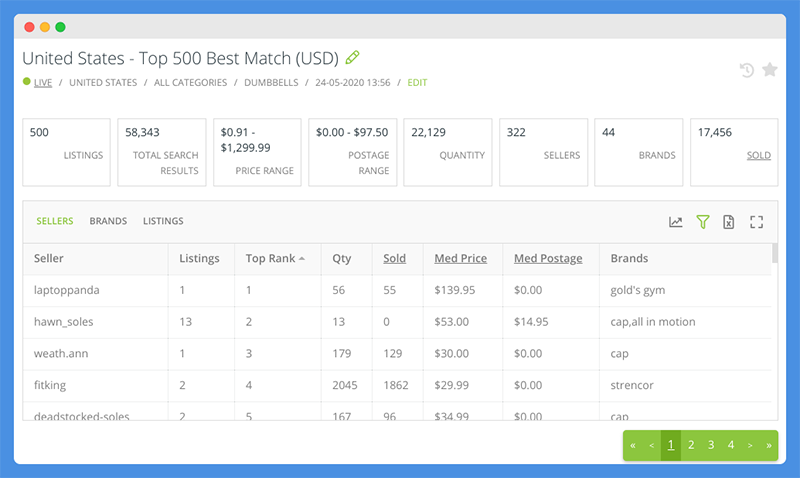Go to last page with » button
The height and width of the screenshot is (478, 800).
pos(769,445)
